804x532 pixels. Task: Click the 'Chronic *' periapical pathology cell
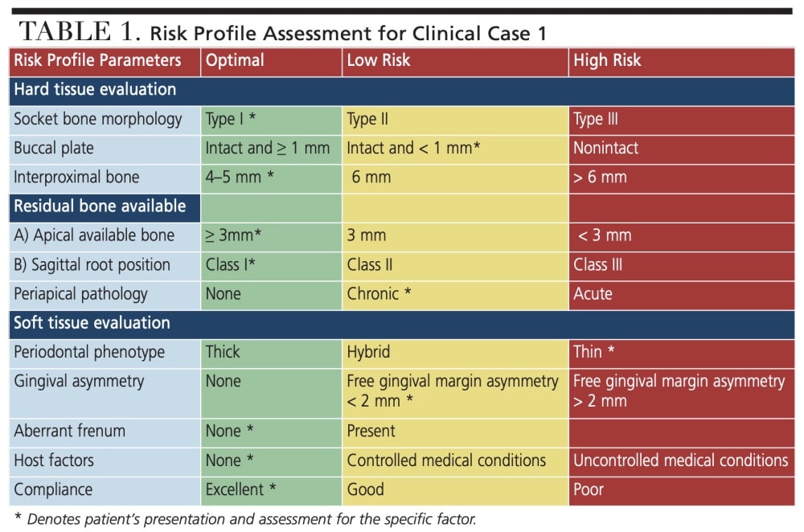pyautogui.click(x=379, y=293)
